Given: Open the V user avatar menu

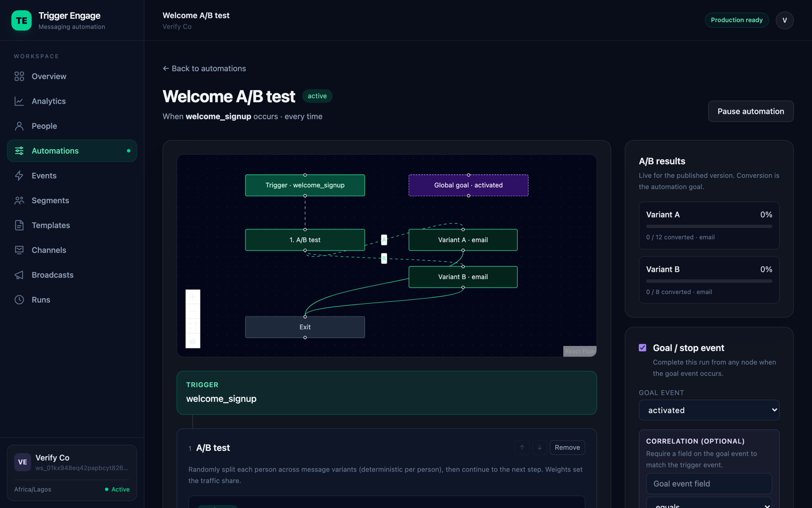Looking at the screenshot, I should tap(785, 20).
